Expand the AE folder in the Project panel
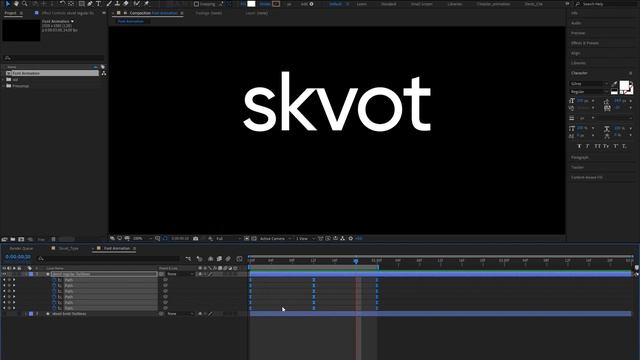The image size is (640, 360). click(x=4, y=80)
